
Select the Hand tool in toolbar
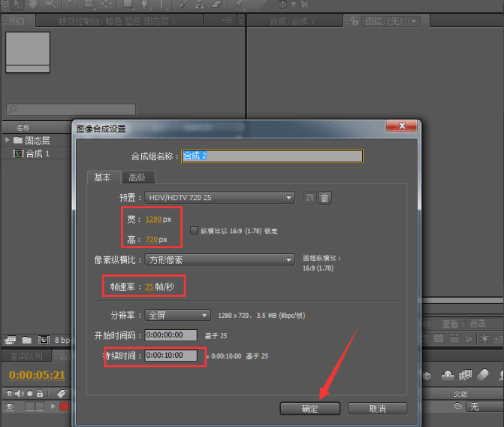[34, 5]
